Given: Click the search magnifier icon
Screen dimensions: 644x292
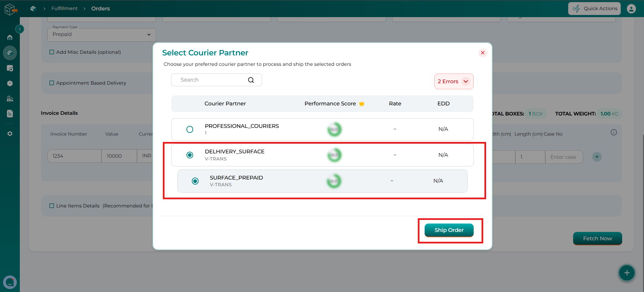Looking at the screenshot, I should pyautogui.click(x=251, y=80).
